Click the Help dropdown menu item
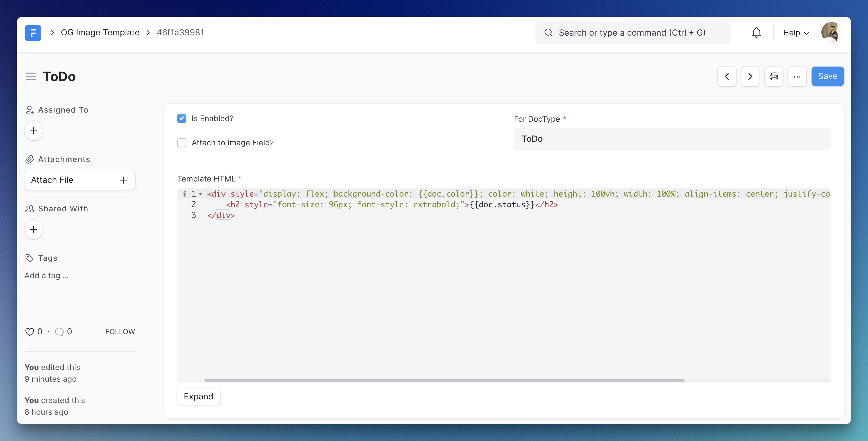Screen dimensions: 868x441 pyautogui.click(x=796, y=32)
